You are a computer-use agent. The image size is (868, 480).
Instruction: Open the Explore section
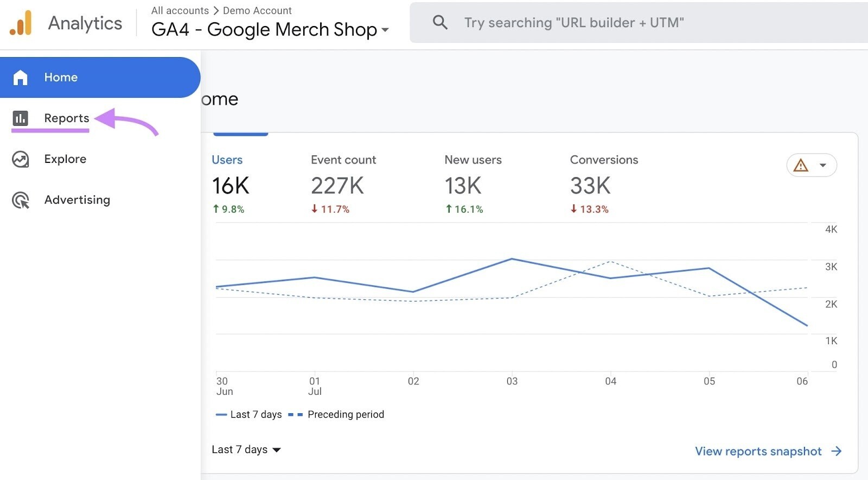(65, 159)
